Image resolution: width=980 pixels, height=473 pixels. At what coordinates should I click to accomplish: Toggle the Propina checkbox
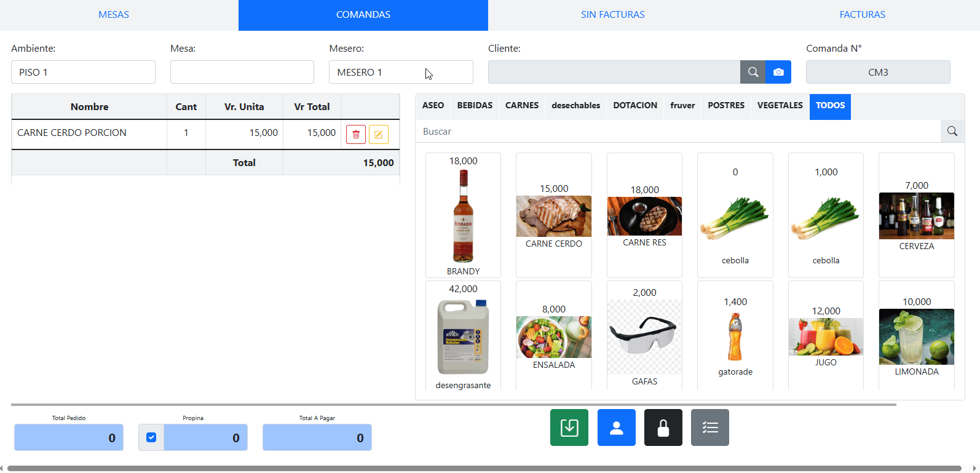[x=151, y=437]
